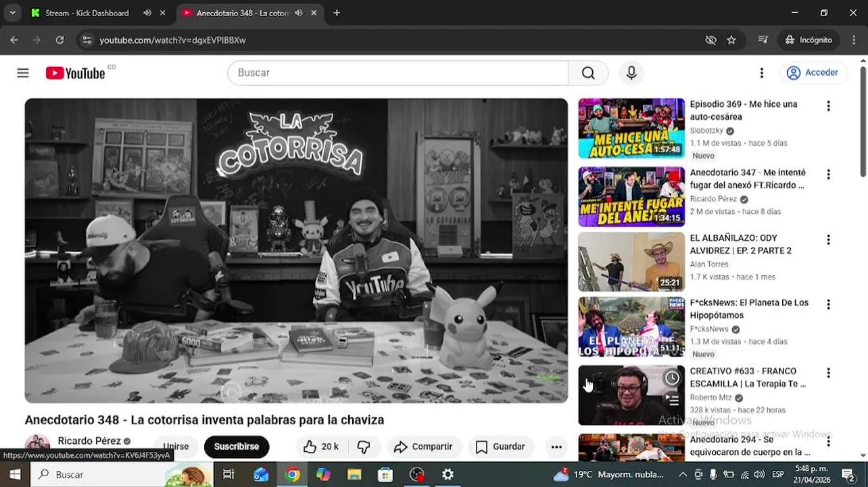Click the Slobotzky channel name
Viewport: 868px width, 487px height.
[706, 131]
